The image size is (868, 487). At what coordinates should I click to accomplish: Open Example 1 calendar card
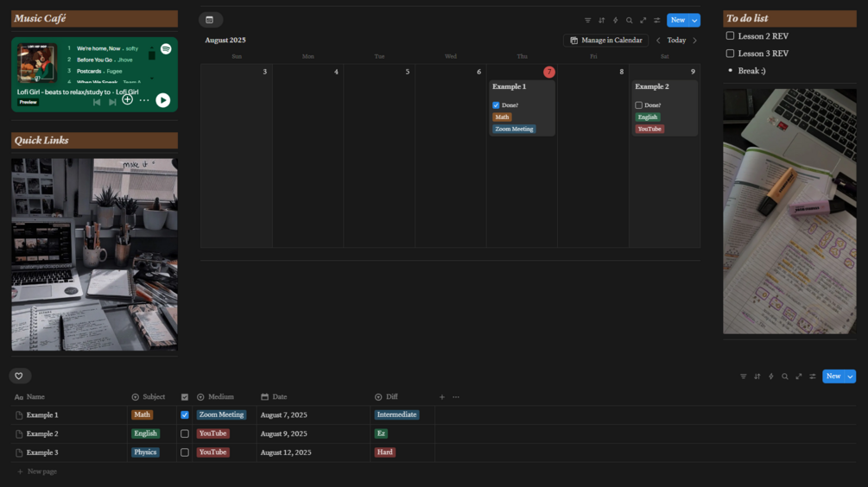522,108
